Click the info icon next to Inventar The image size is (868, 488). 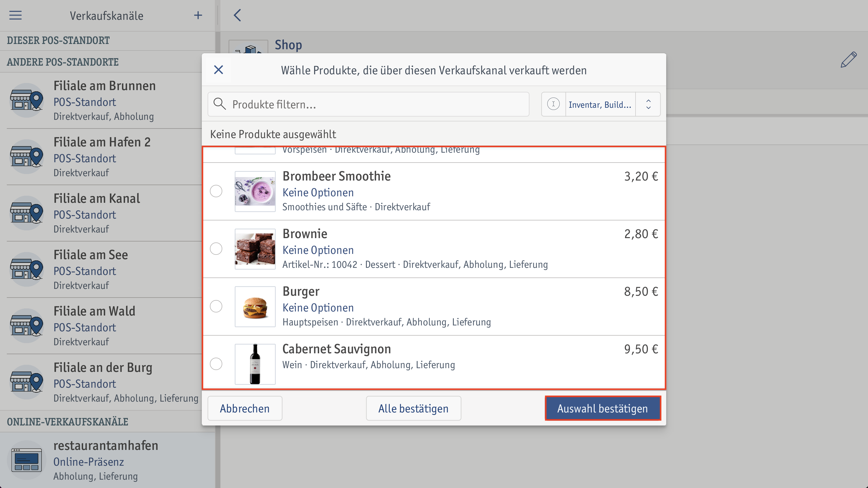[x=553, y=104]
